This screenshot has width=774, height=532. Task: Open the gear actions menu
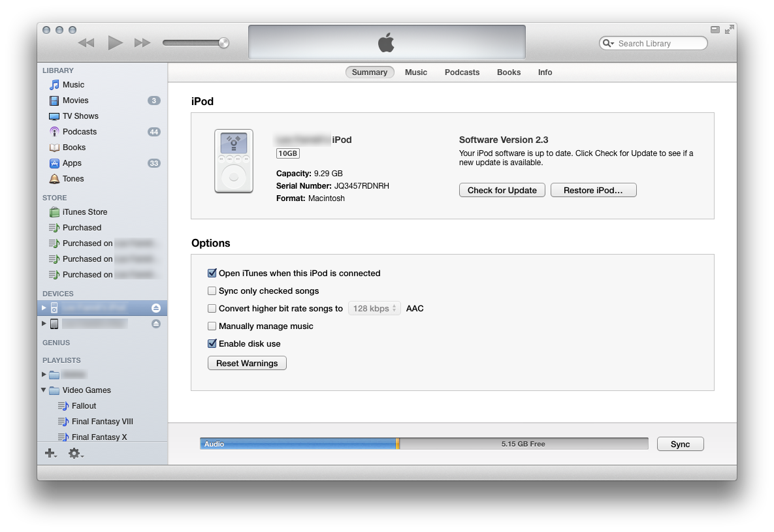[76, 453]
